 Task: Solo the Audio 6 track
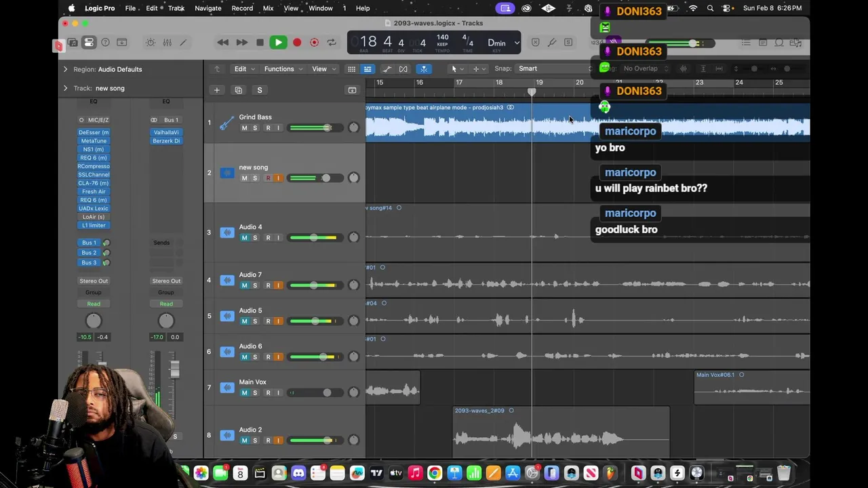click(255, 357)
